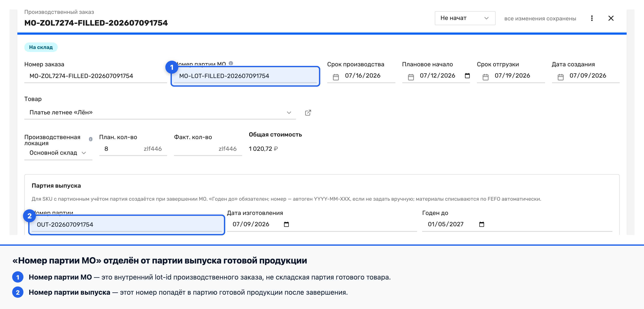Screen dimensions: 644x309
Task: Click the 'Годен до' date 01/05/2027
Action: pyautogui.click(x=445, y=224)
